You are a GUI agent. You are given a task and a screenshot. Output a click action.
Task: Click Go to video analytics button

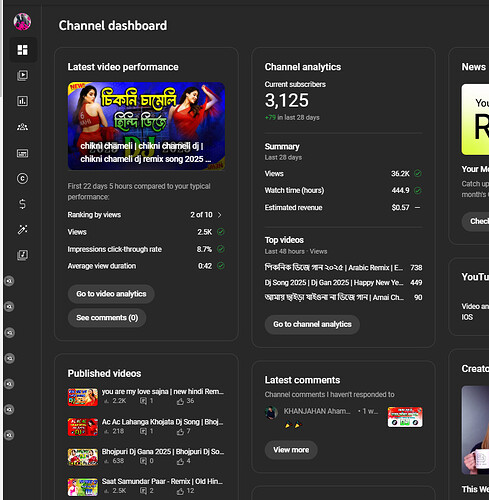tap(111, 294)
